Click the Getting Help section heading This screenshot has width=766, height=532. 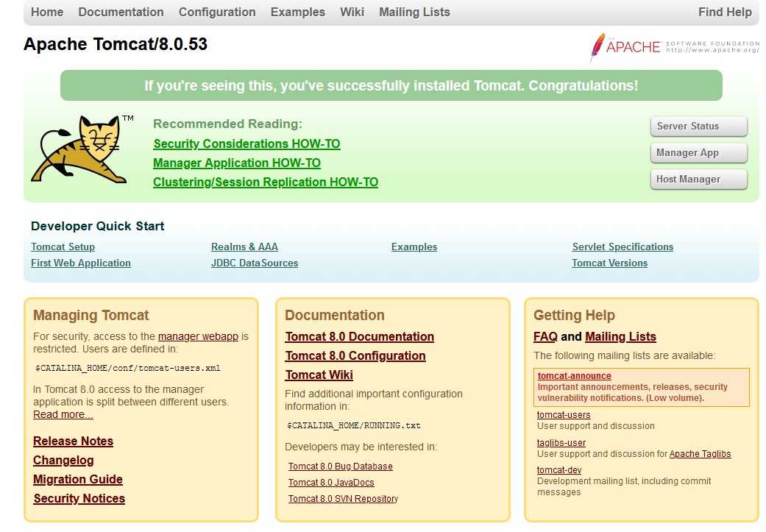[574, 315]
